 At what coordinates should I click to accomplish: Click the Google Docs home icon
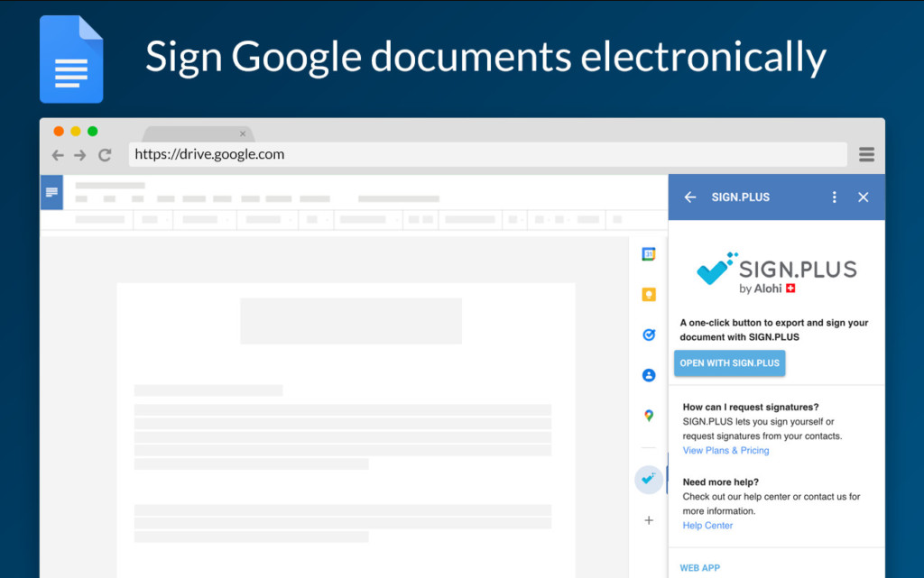51,192
